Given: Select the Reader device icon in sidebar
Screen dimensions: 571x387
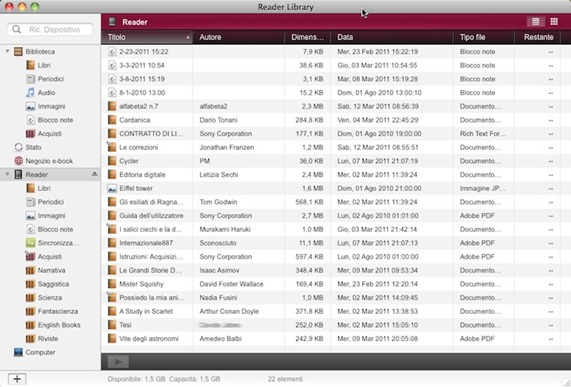Looking at the screenshot, I should [x=18, y=174].
